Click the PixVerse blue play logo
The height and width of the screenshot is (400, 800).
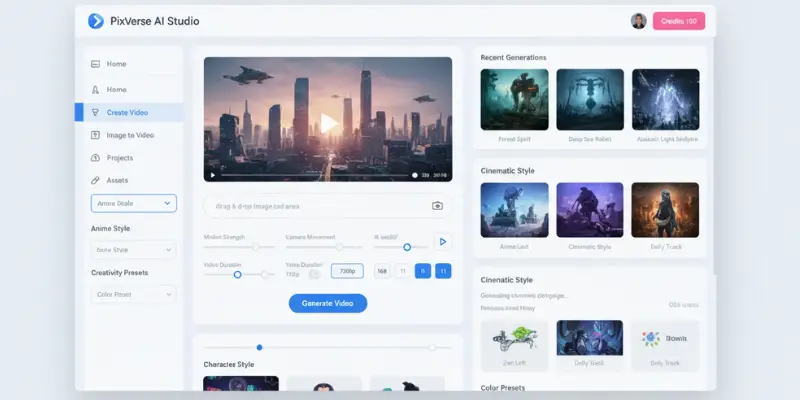tap(95, 21)
